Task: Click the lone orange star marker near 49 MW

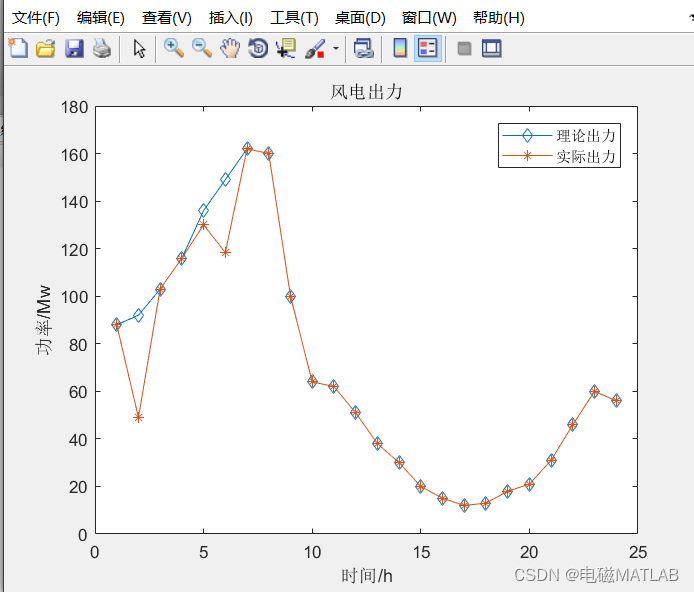Action: [x=138, y=417]
